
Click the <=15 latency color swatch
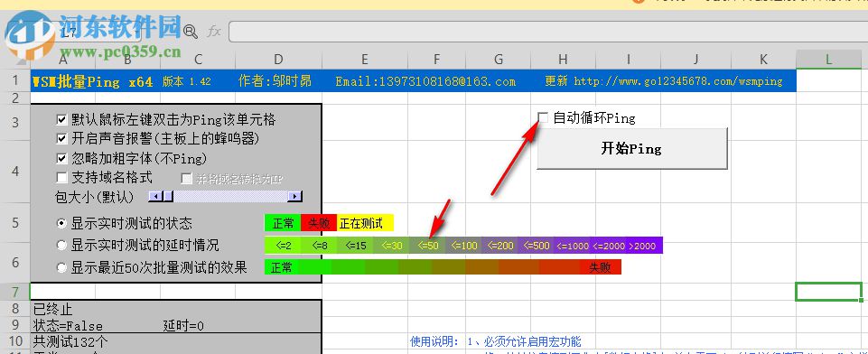[355, 245]
